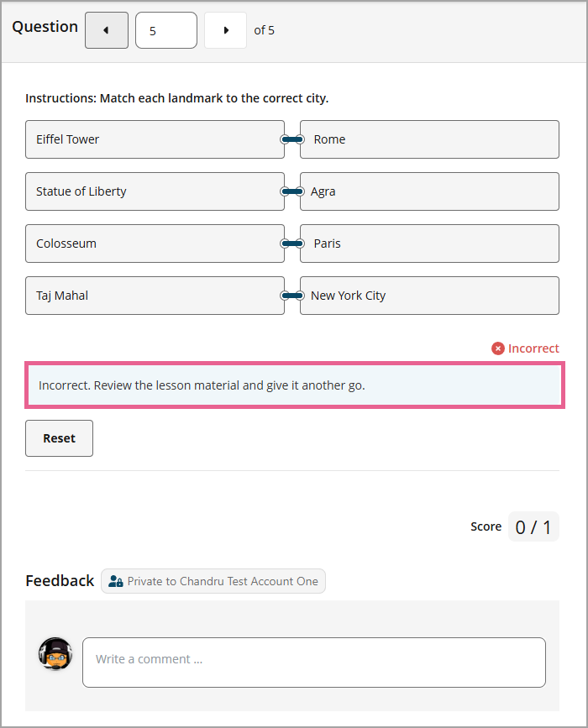Click connector between Colosseum and Paris
The height and width of the screenshot is (728, 588).
pyautogui.click(x=292, y=244)
